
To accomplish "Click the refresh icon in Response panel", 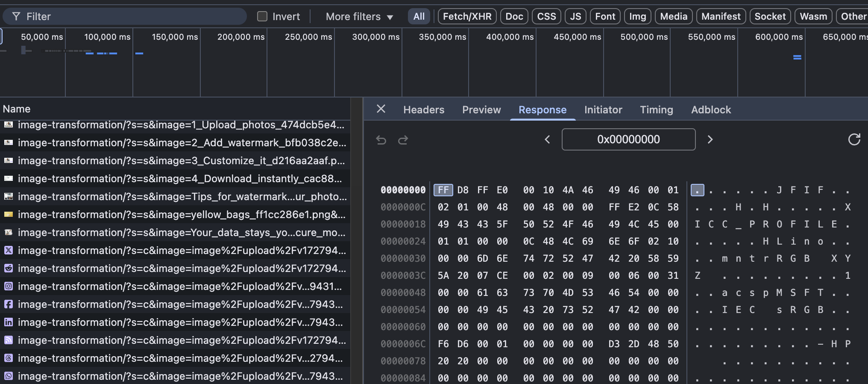I will point(854,139).
